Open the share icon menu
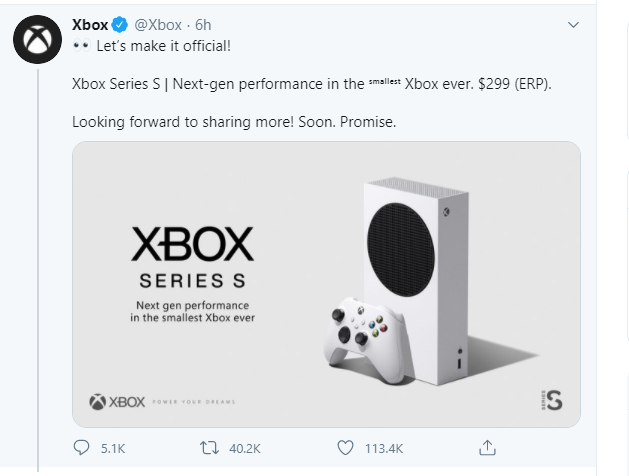 (487, 447)
